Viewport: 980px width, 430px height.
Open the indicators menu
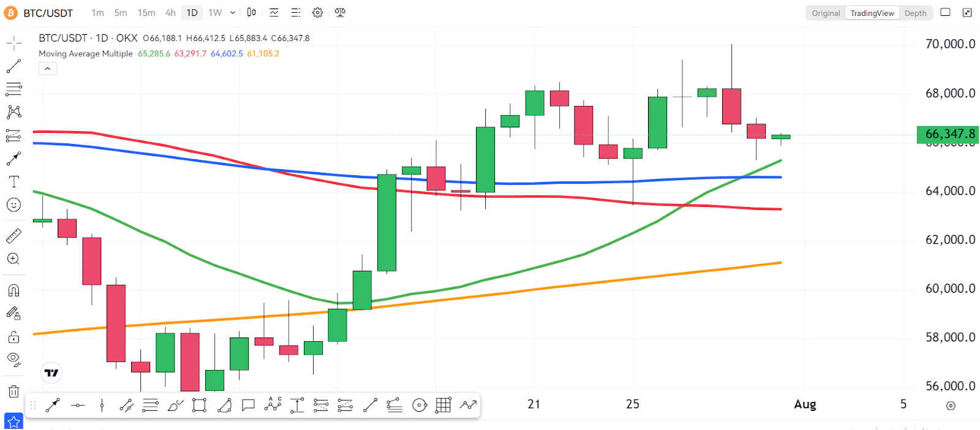pos(274,12)
